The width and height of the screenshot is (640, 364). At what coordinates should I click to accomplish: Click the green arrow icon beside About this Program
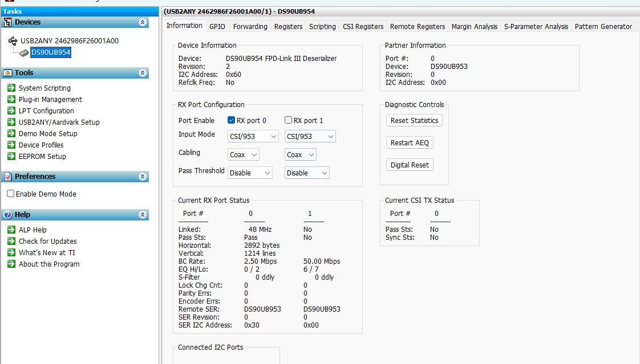[x=11, y=264]
